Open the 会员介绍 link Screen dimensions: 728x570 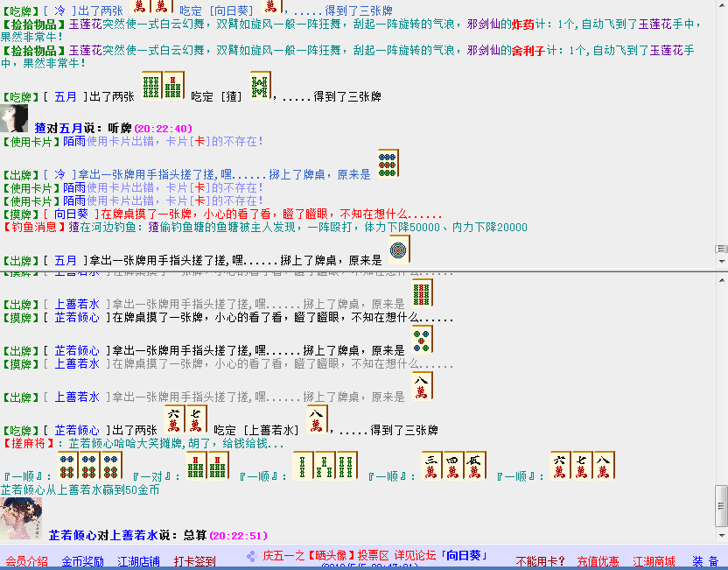click(26, 561)
